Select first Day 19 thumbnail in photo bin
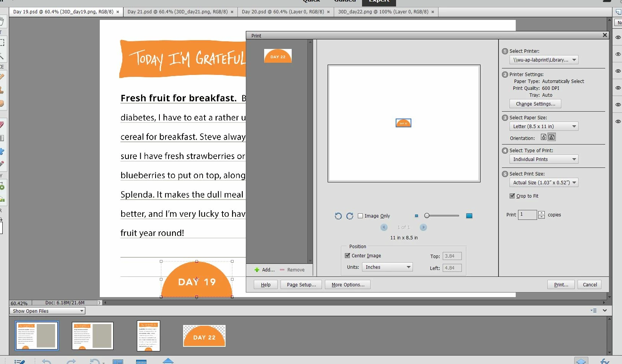 coord(37,336)
